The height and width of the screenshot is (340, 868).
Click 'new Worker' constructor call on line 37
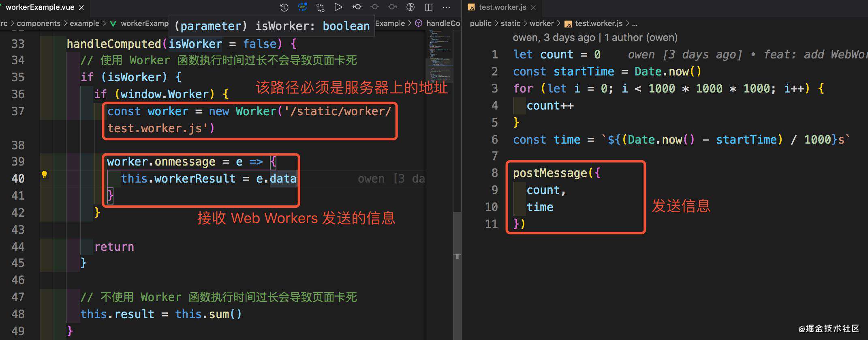tap(242, 112)
